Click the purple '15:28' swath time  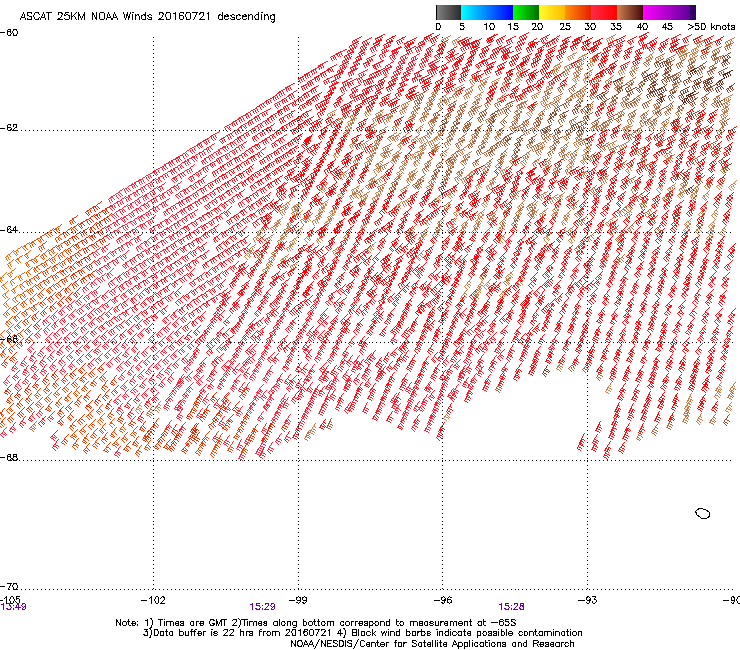point(511,607)
